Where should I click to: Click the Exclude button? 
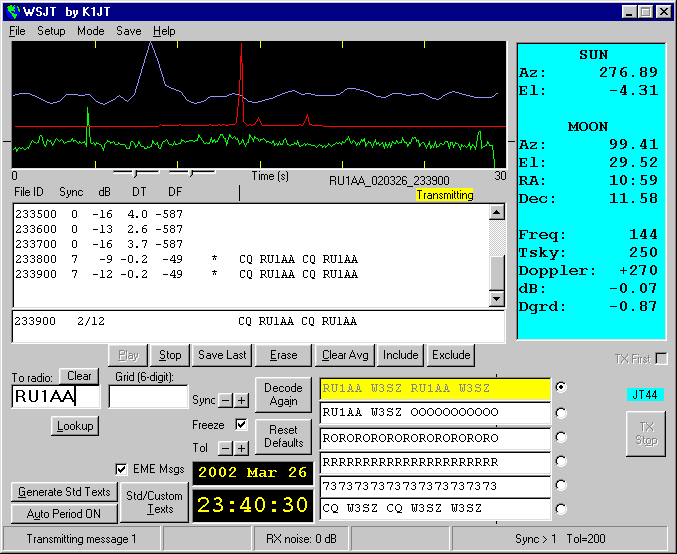[451, 355]
